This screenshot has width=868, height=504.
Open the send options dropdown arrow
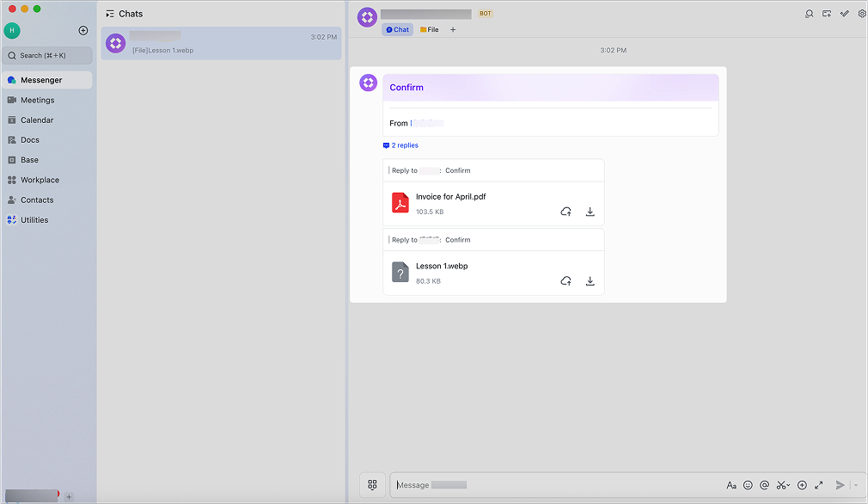click(x=855, y=485)
